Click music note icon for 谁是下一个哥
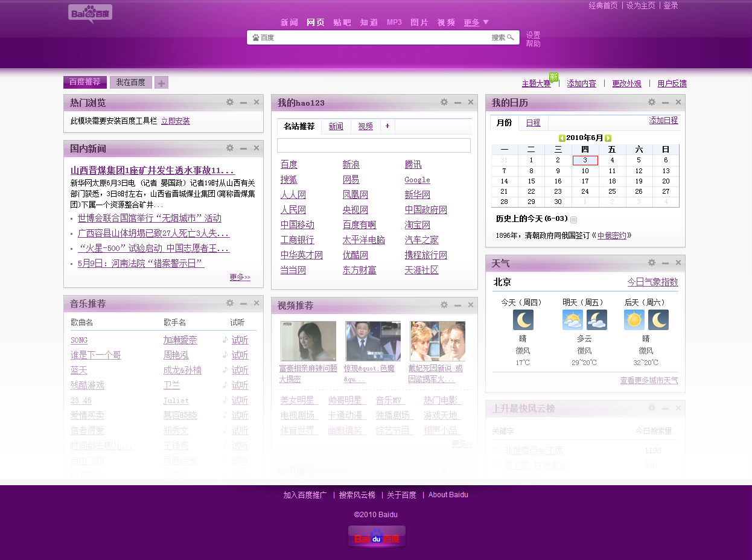The height and width of the screenshot is (560, 752). tap(225, 355)
